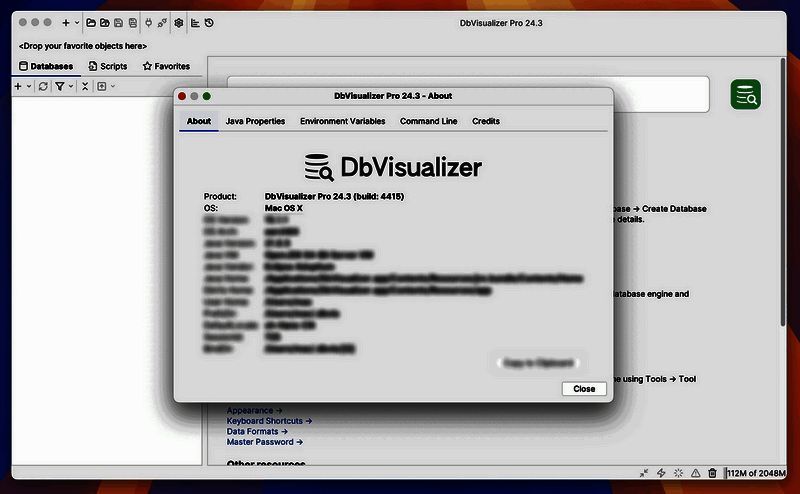This screenshot has width=800, height=494.
Task: Switch to the Favorites tab
Action: pos(166,66)
